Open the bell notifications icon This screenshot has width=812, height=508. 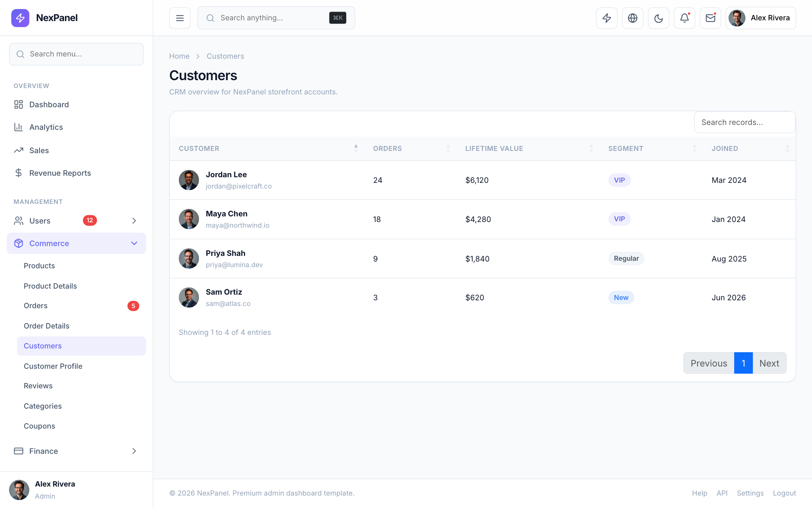click(684, 18)
